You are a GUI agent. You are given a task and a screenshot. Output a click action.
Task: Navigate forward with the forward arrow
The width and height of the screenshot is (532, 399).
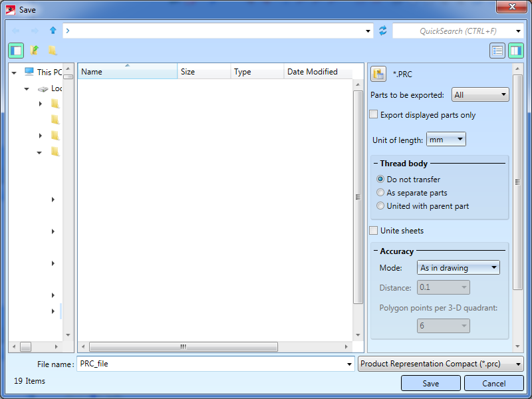[35, 31]
